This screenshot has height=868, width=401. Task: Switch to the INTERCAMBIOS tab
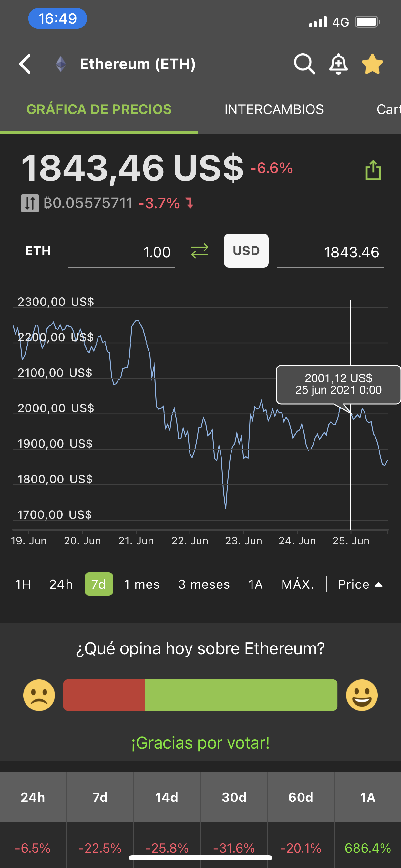pos(274,109)
